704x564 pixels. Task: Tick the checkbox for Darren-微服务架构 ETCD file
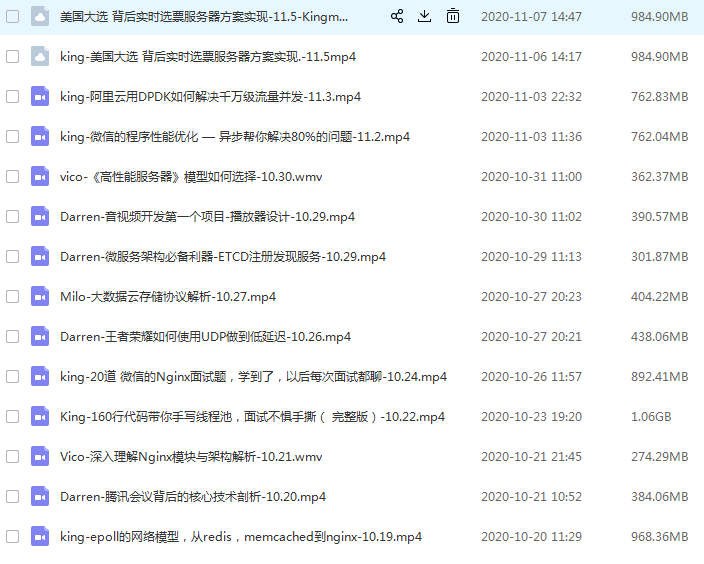(x=13, y=256)
